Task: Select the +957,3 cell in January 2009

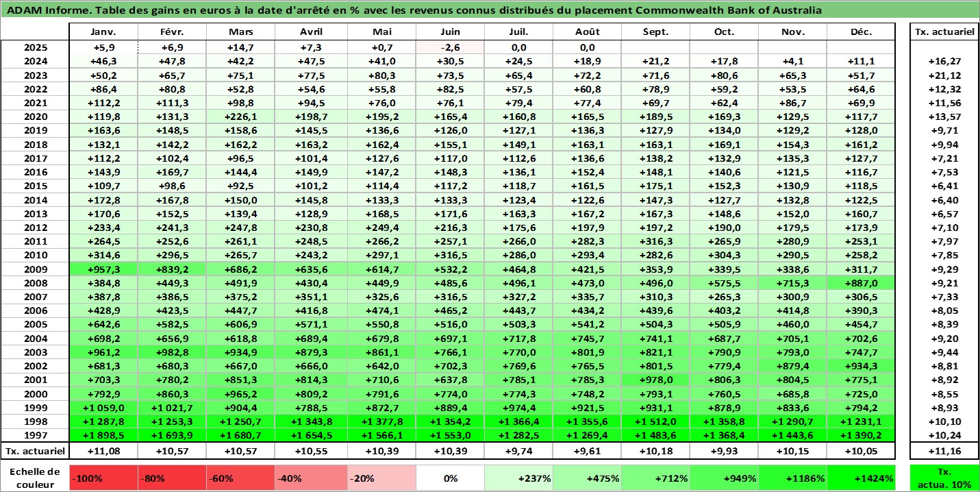Action: (x=104, y=269)
